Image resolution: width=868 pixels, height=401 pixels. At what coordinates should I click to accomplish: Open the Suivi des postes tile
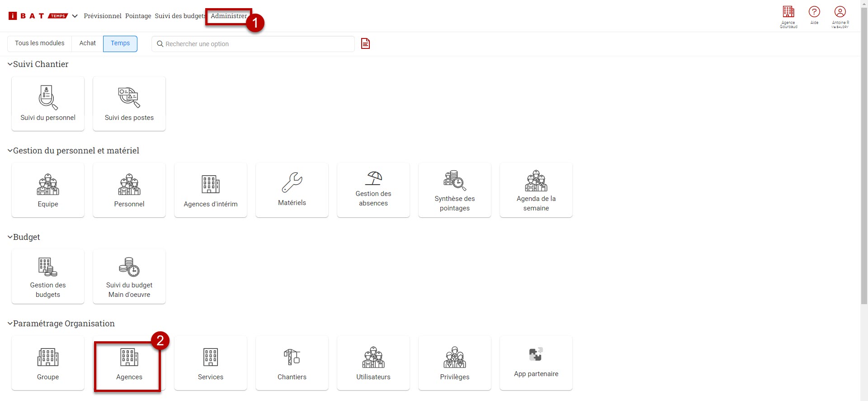129,104
